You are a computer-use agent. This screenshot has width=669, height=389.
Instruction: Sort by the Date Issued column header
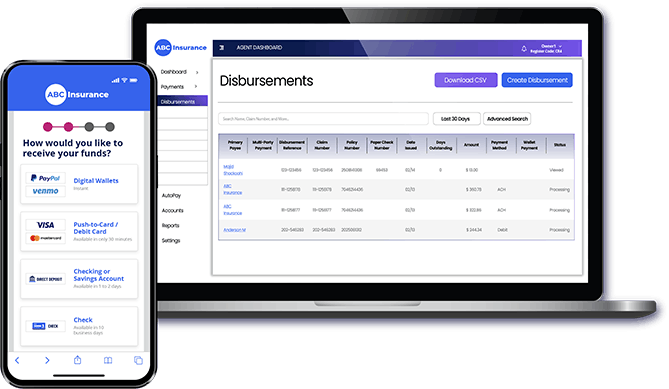click(x=410, y=145)
